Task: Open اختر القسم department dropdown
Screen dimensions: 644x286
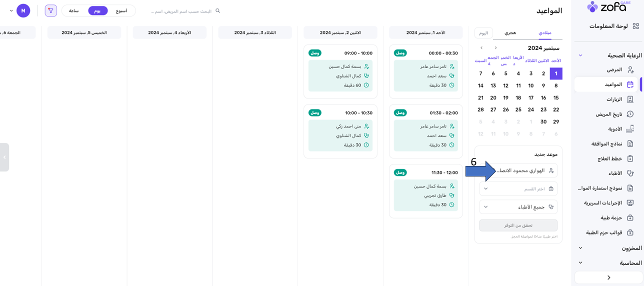Action: tap(518, 188)
